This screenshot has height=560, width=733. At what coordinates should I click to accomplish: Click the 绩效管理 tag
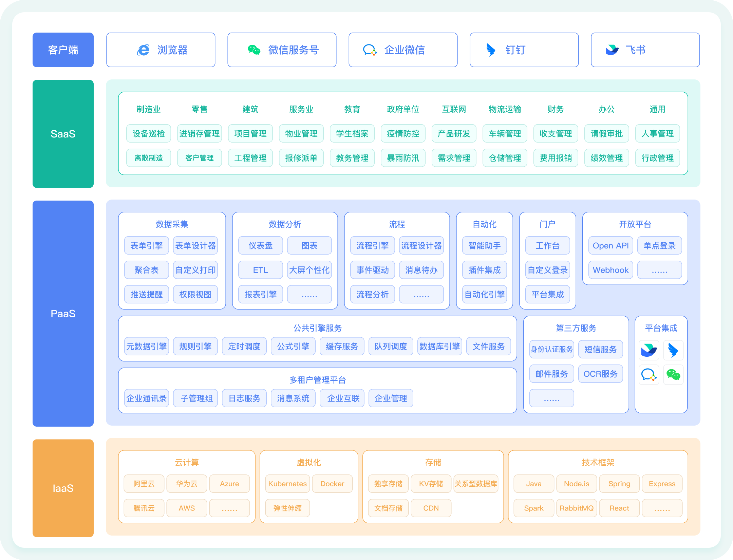(607, 158)
